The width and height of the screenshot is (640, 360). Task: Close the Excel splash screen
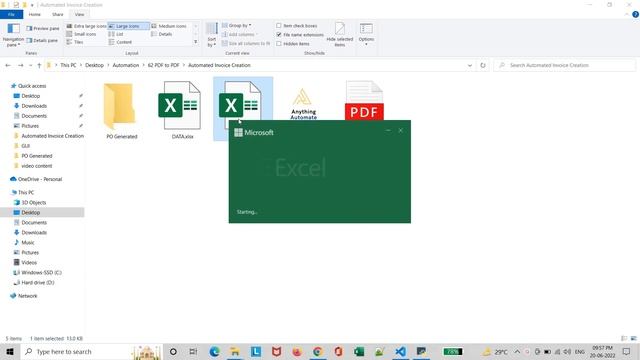point(400,130)
